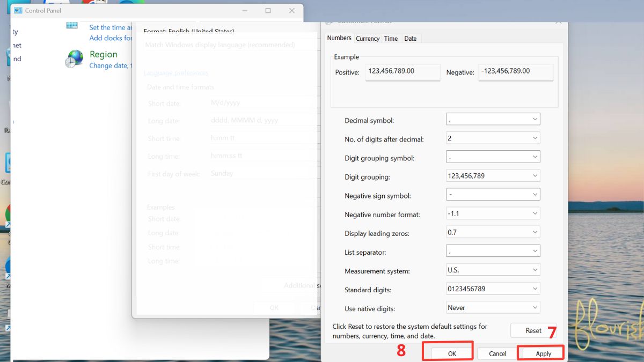Reset number formats to system defaults

click(533, 330)
